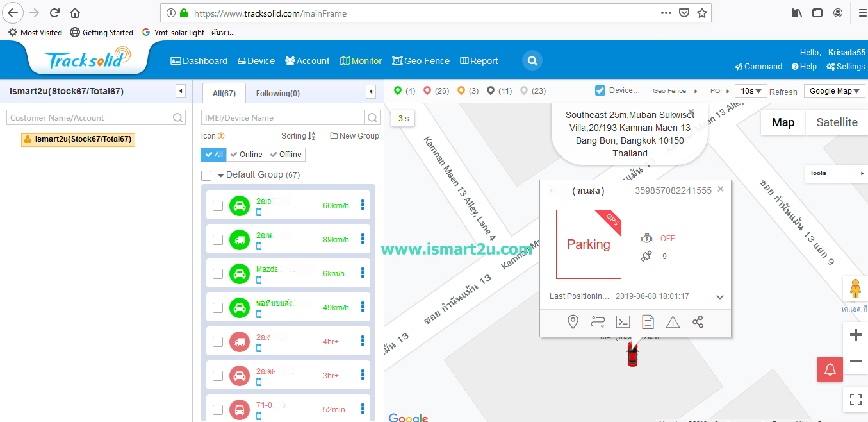Filter device list by Online
Viewport: 868px width, 422px height.
247,155
